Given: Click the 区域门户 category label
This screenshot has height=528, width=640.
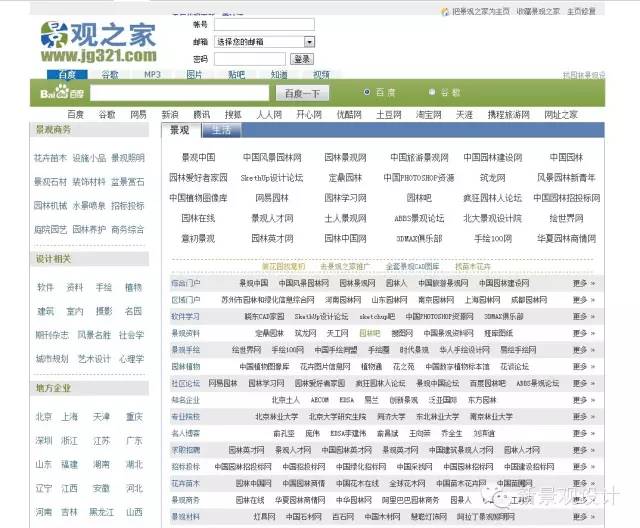Looking at the screenshot, I should tap(186, 300).
